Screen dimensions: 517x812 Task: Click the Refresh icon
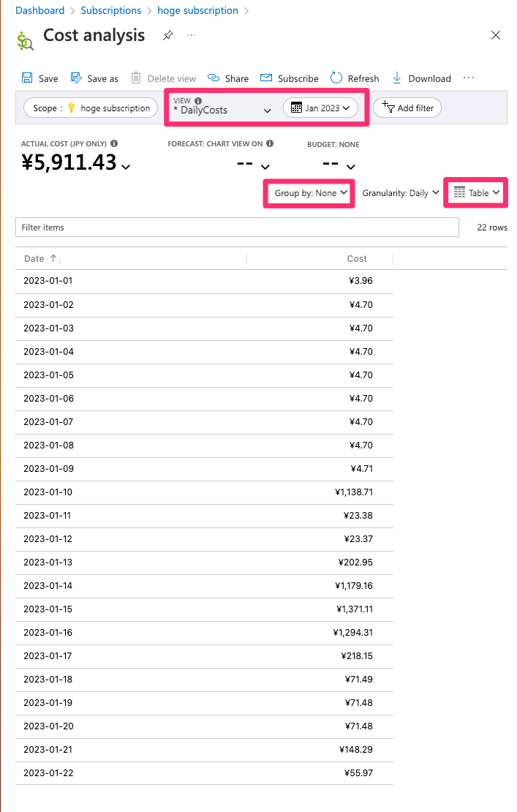[336, 78]
